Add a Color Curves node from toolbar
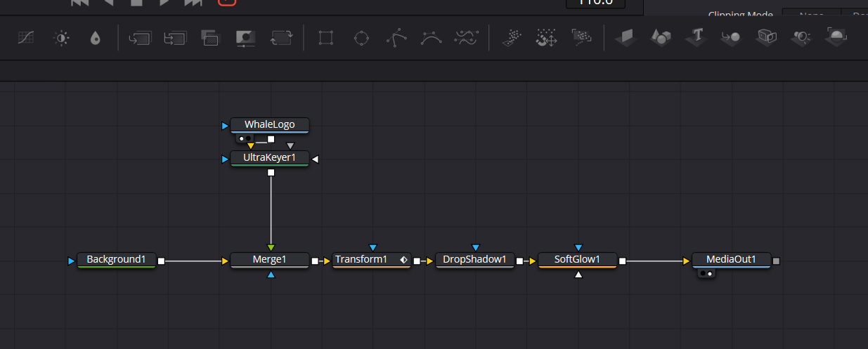Viewport: 868px width, 349px height. [x=25, y=38]
